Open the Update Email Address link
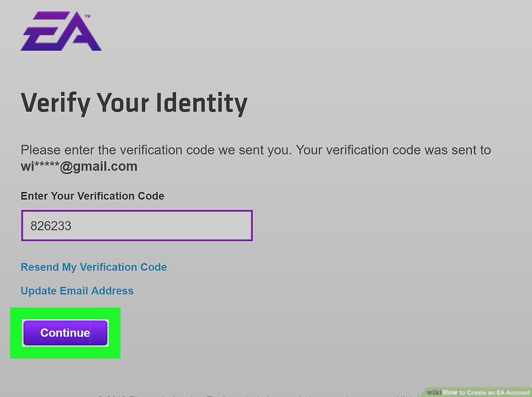The image size is (532, 397). click(77, 291)
